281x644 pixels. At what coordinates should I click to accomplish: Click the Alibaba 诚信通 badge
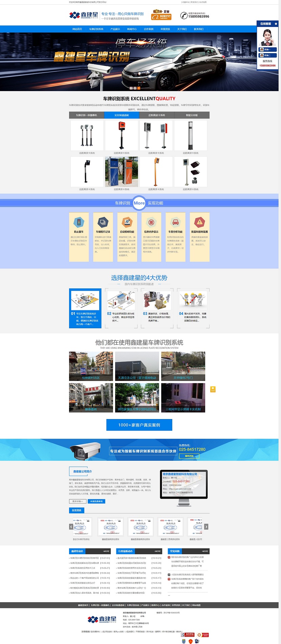tap(161, 15)
